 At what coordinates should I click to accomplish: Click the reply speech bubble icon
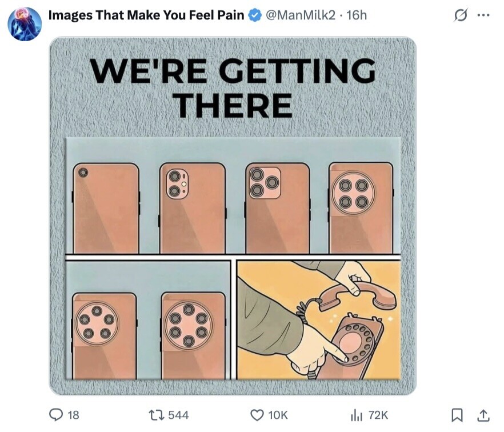pyautogui.click(x=57, y=415)
